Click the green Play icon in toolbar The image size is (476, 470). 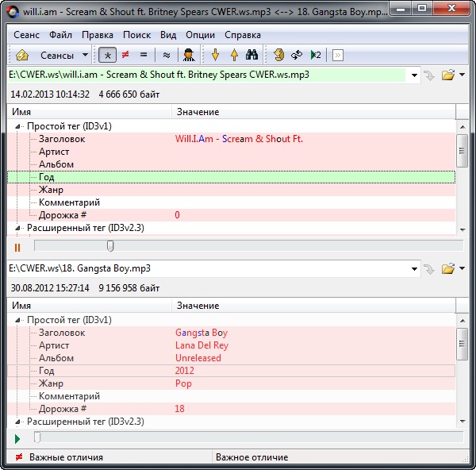[315, 55]
